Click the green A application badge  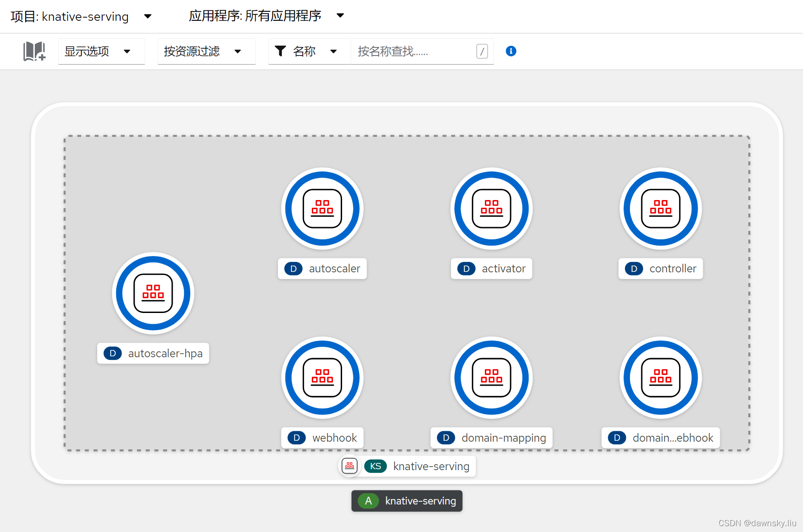click(x=368, y=501)
